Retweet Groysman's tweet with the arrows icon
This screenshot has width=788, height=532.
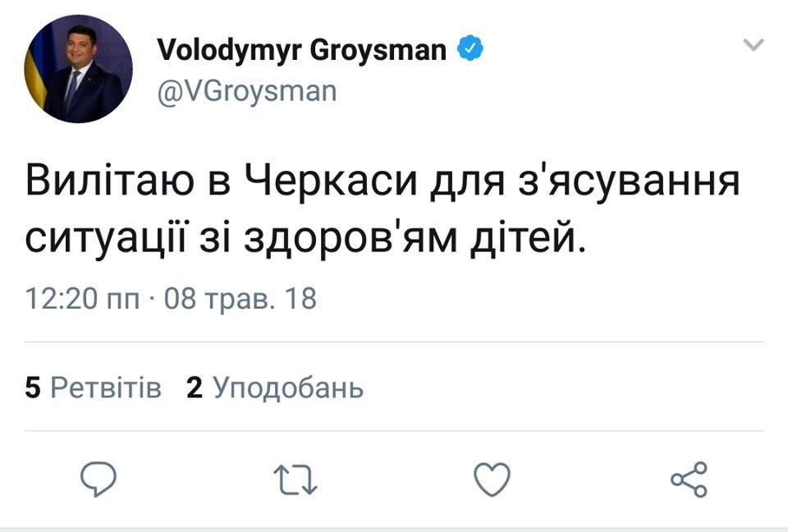click(x=295, y=479)
